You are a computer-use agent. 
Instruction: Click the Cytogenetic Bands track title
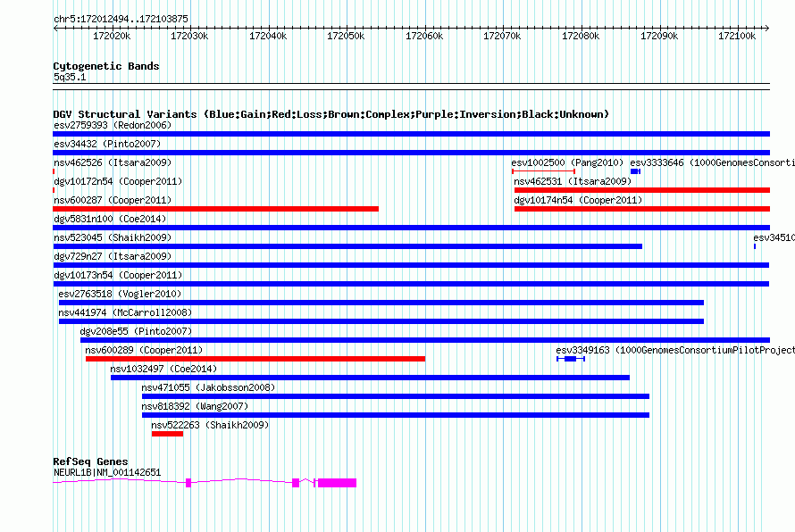(x=106, y=66)
